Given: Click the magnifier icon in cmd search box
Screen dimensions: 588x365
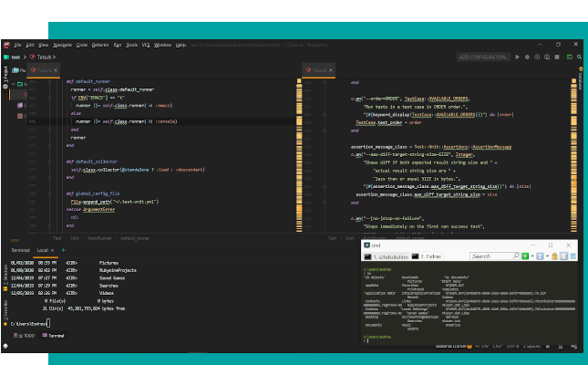Looking at the screenshot, I should [x=516, y=255].
